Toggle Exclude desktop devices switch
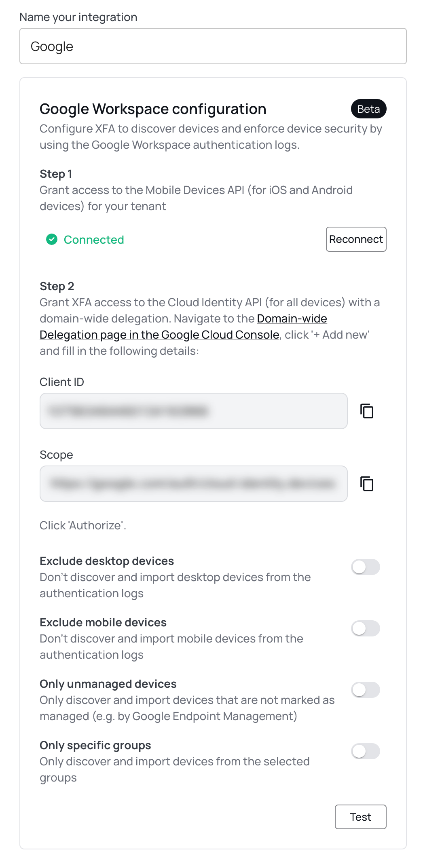 tap(366, 567)
